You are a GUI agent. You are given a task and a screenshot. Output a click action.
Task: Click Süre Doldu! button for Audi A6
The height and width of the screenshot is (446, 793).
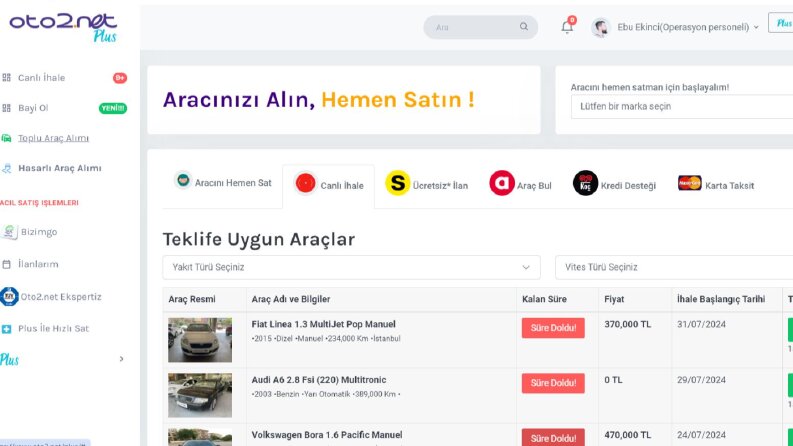pyautogui.click(x=553, y=383)
